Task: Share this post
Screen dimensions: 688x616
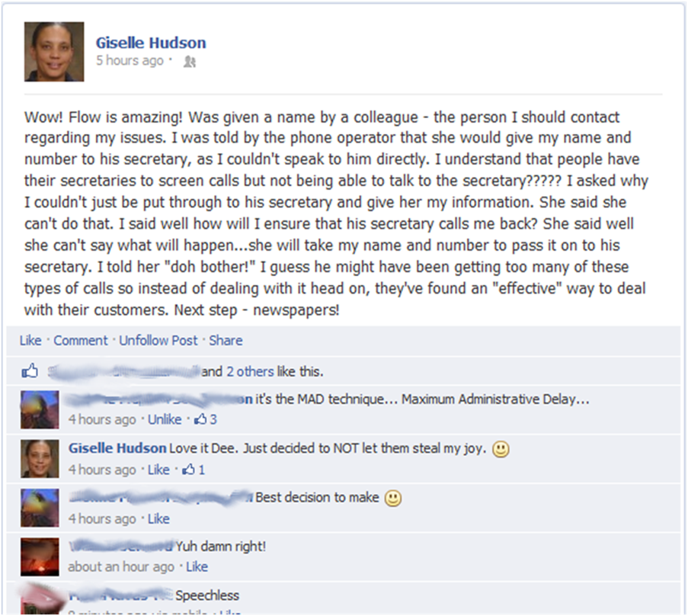Action: 226,340
